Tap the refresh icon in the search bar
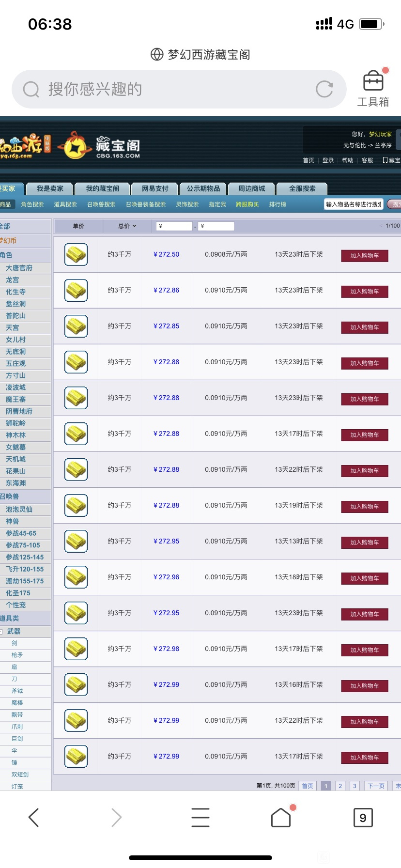Screen dimensions: 401x868 pos(324,89)
